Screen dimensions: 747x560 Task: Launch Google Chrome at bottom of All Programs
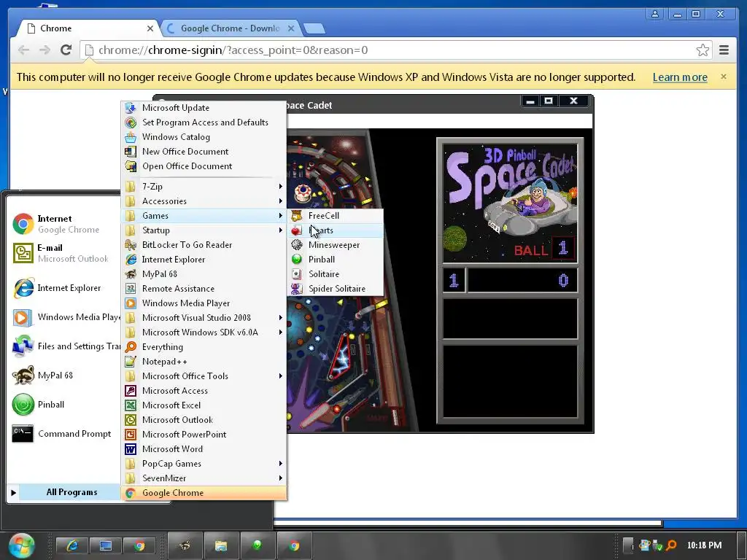point(204,493)
